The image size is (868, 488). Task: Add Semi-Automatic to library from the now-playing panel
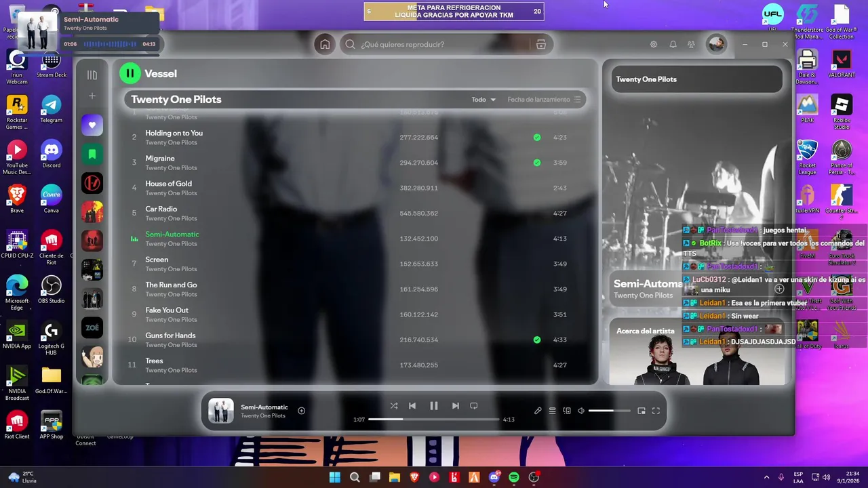[779, 289]
